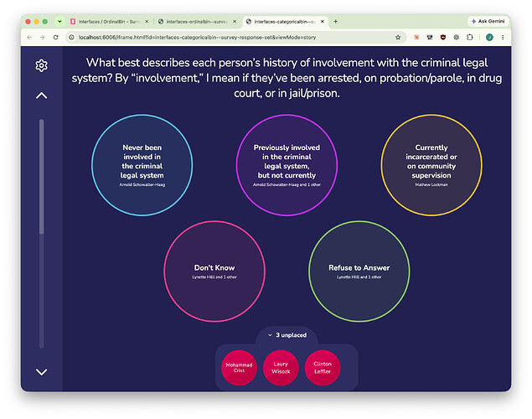Pick the Mohammad Crist node

click(x=240, y=368)
